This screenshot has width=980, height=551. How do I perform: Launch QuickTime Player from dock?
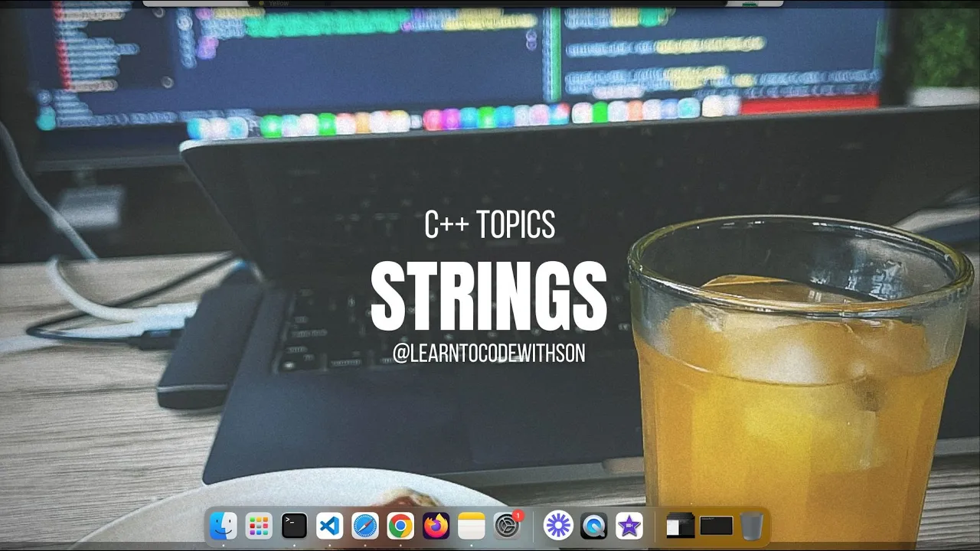click(593, 526)
